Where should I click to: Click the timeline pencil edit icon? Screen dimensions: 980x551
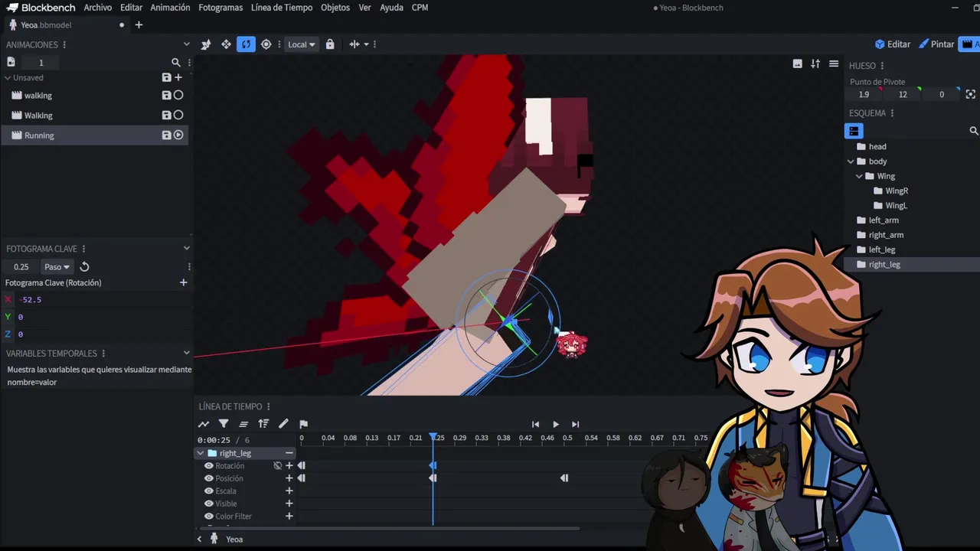[283, 424]
